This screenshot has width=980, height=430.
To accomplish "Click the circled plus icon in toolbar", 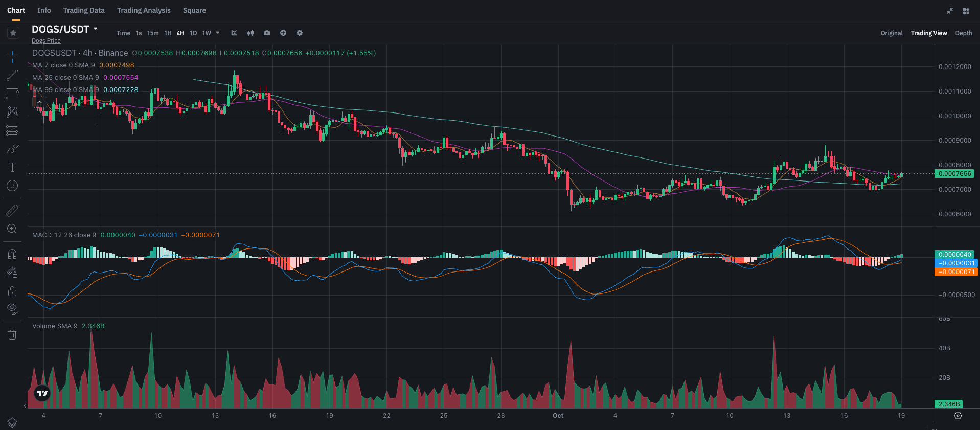I will point(283,33).
